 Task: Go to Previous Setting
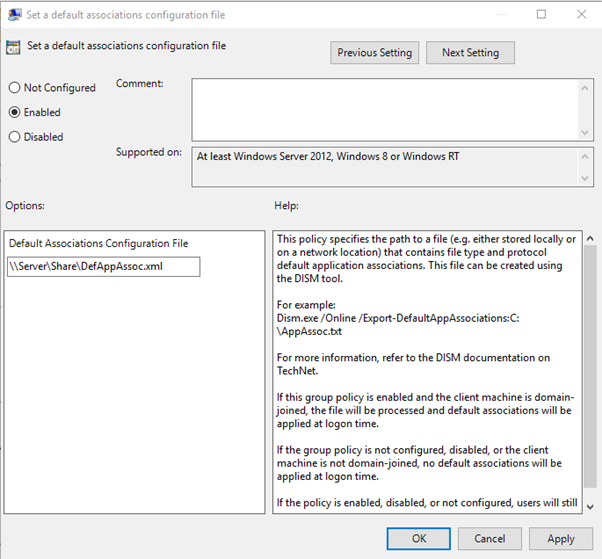click(x=374, y=53)
